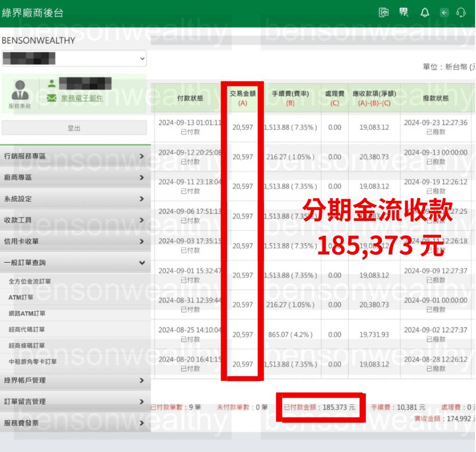
Task: Open 全方位金流訂單 menu item
Action: pos(30,282)
